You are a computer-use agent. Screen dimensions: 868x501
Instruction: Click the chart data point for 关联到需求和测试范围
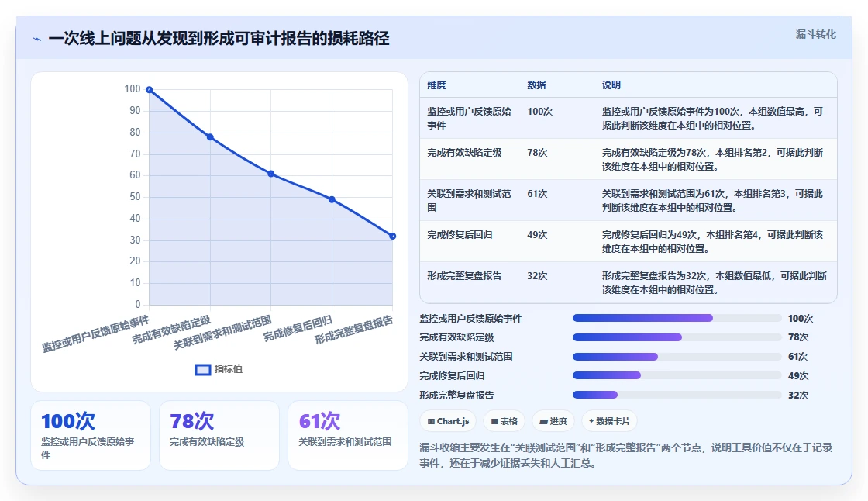[270, 174]
